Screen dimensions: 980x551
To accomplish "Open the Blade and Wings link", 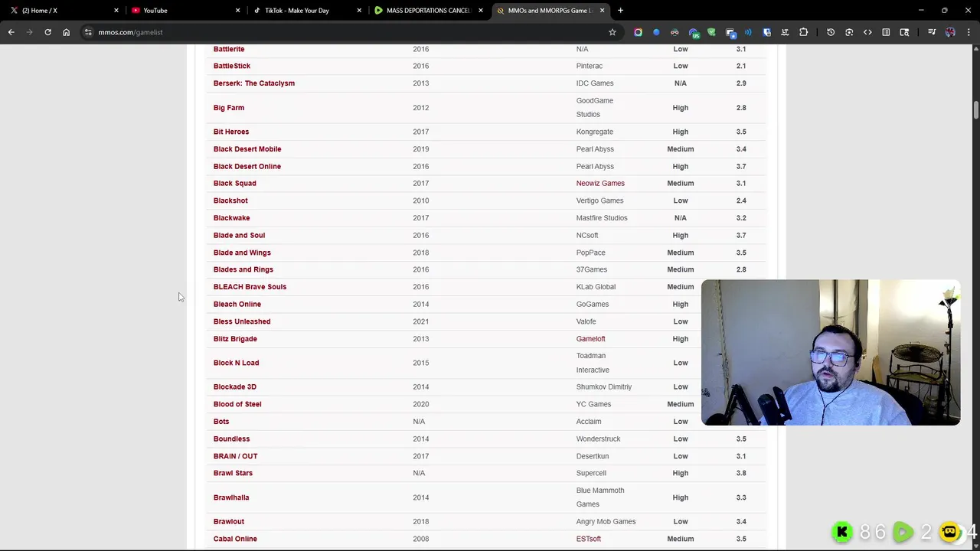I will click(242, 253).
